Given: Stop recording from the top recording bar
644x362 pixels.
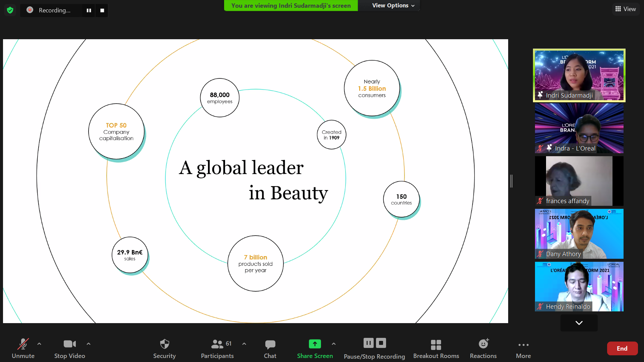Looking at the screenshot, I should 102,10.
